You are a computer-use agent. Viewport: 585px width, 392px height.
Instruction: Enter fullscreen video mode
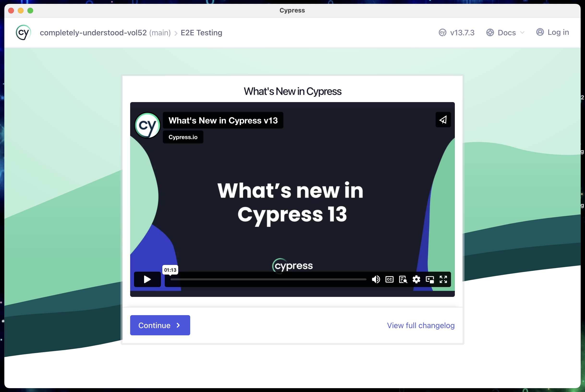pos(443,279)
